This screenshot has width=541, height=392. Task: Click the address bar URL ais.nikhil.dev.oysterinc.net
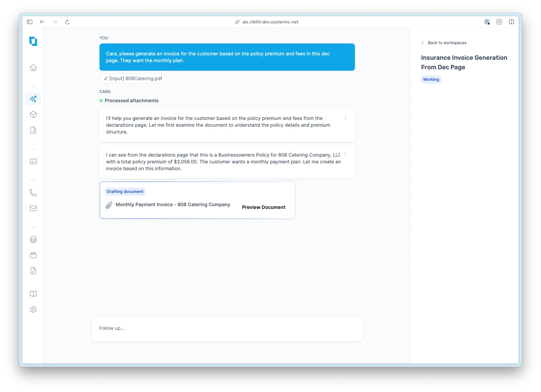[x=270, y=22]
